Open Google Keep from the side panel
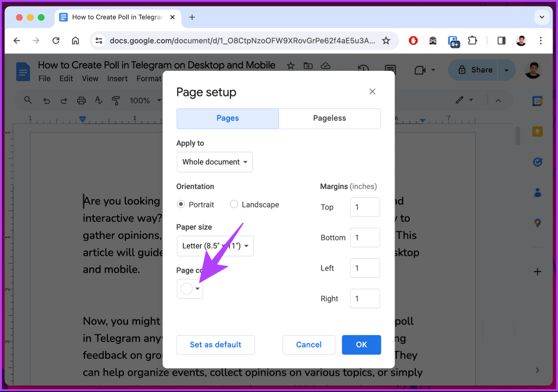Viewport: 558px width, 392px height. (x=538, y=131)
